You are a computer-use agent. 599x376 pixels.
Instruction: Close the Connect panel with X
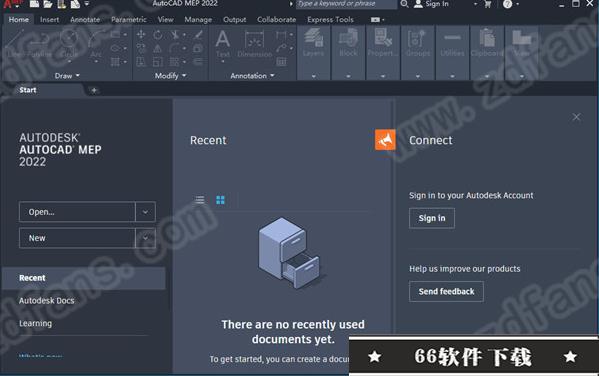[x=576, y=117]
